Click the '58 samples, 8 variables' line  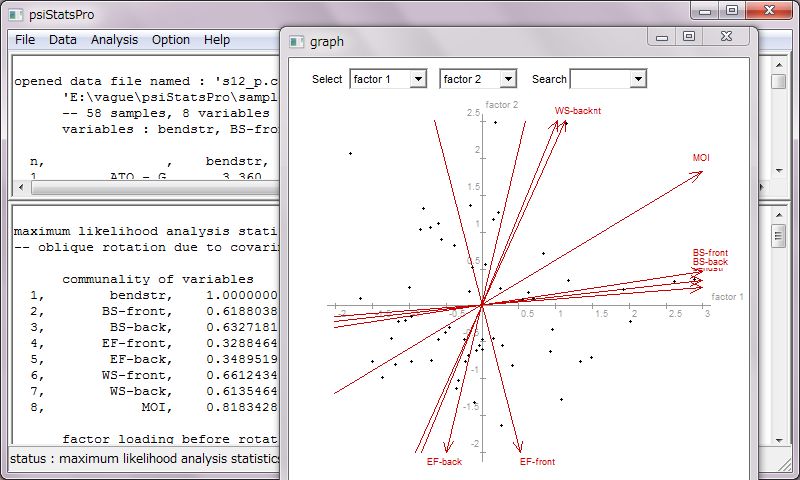click(166, 113)
